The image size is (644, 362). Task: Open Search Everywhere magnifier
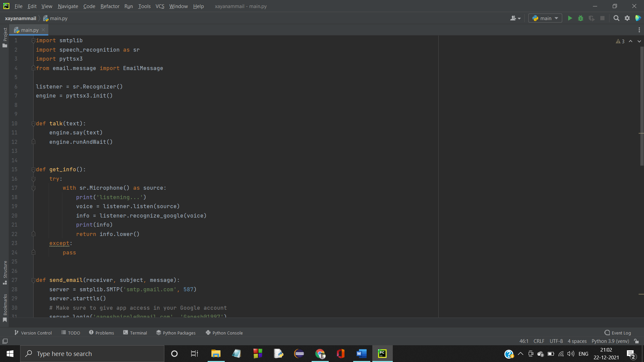pyautogui.click(x=616, y=18)
